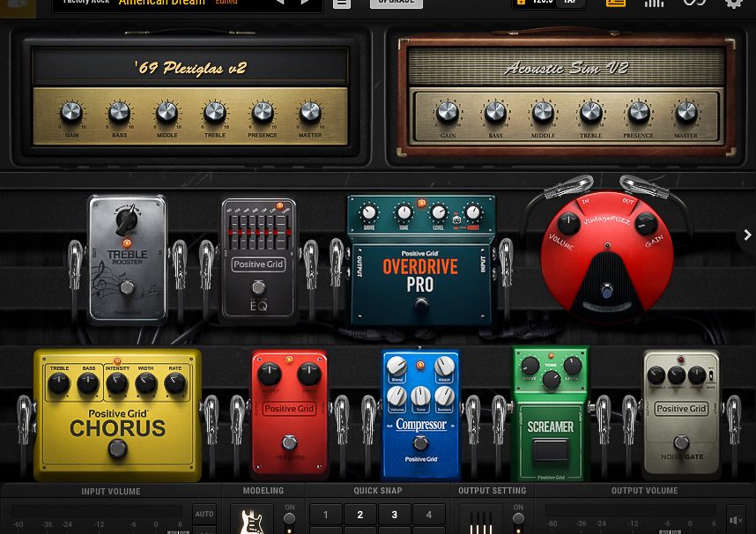Select the Acoustic Sim V2 amp nameplate
Viewport: 756px width, 534px height.
(x=566, y=68)
